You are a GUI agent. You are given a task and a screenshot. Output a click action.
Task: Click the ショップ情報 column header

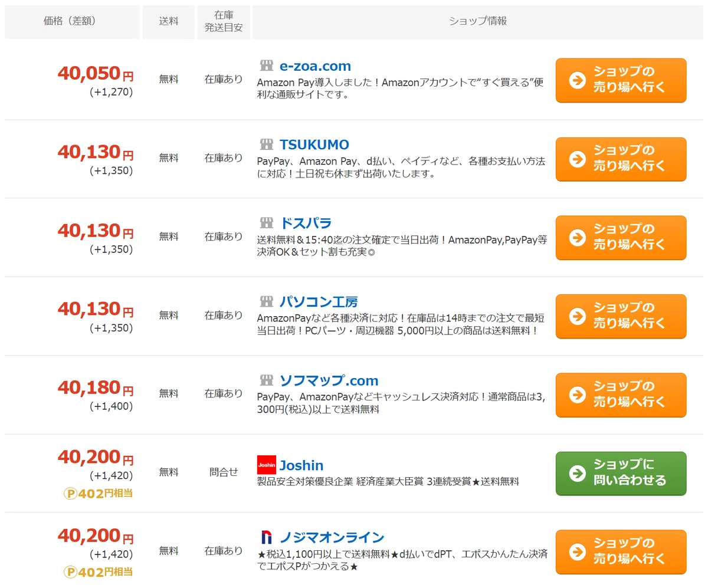click(x=478, y=22)
